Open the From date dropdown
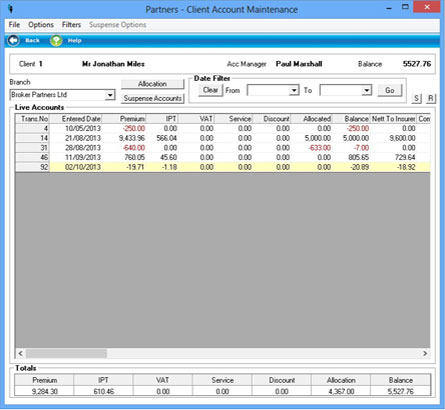 tap(294, 90)
